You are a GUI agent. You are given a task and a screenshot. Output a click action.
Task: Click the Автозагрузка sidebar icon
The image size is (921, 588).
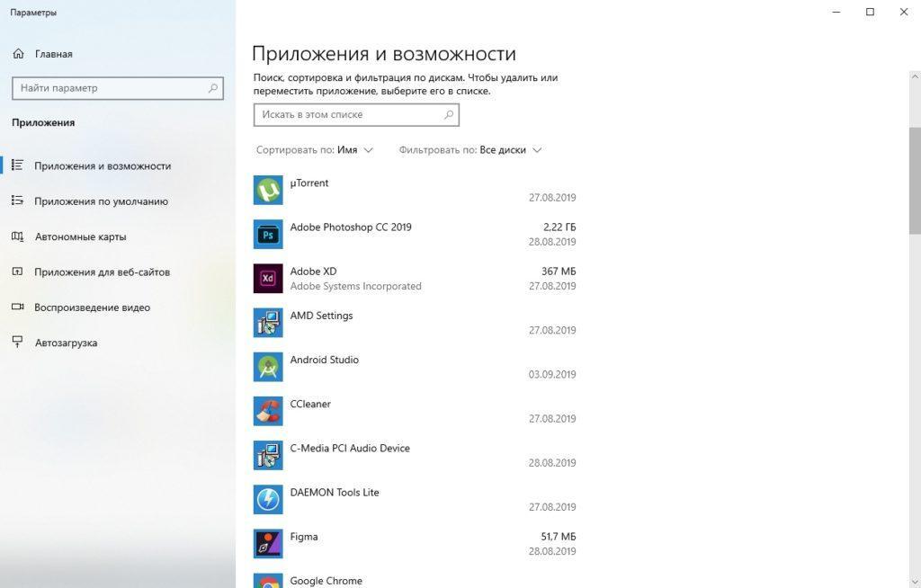pyautogui.click(x=18, y=342)
